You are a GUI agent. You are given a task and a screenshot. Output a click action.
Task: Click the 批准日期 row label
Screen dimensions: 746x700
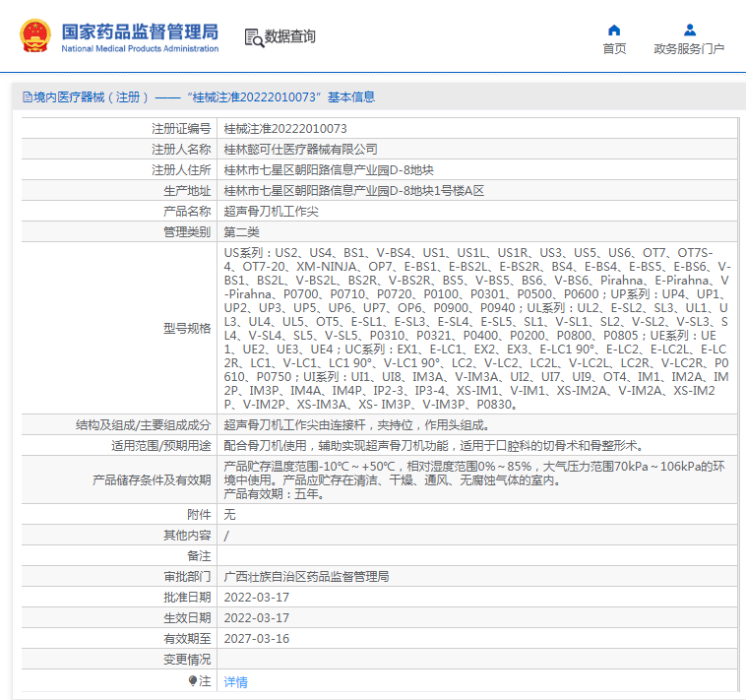[187, 598]
